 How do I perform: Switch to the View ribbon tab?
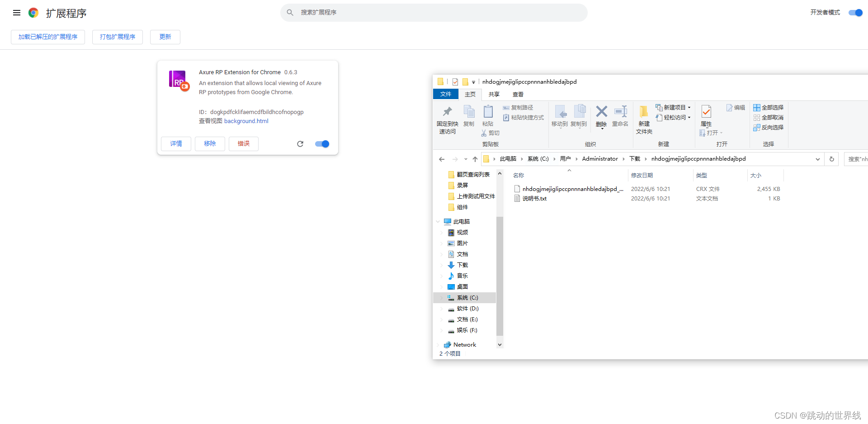coord(518,94)
